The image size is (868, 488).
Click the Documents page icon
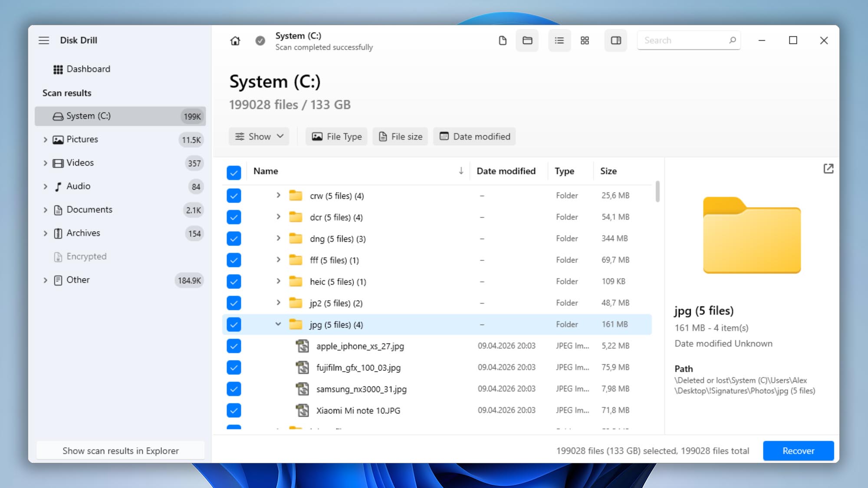[x=58, y=210]
